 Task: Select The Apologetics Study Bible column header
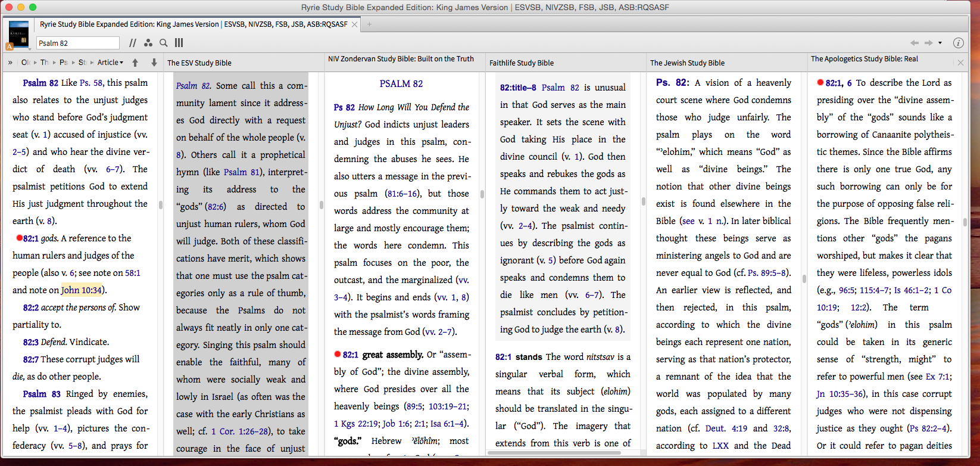click(864, 59)
